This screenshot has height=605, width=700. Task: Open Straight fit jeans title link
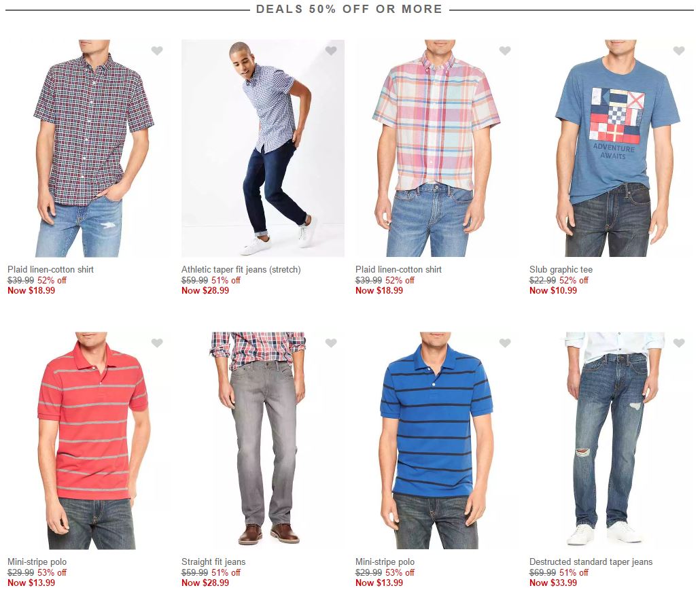213,561
